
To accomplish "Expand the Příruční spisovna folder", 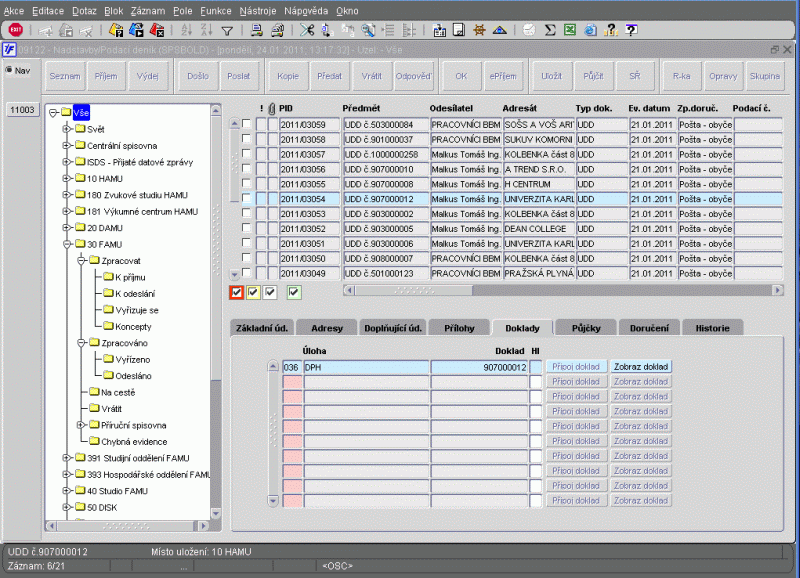I will tap(81, 425).
